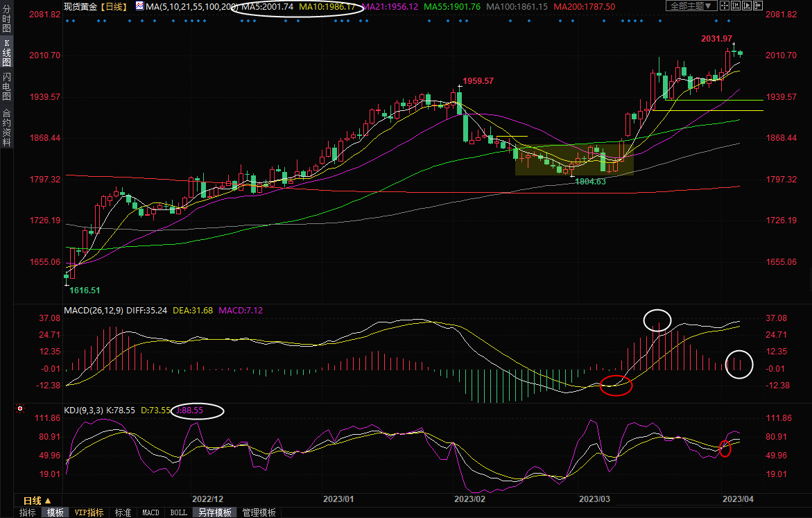This screenshot has width=812, height=518.
Task: Apply the BOLL template
Action: tap(178, 513)
